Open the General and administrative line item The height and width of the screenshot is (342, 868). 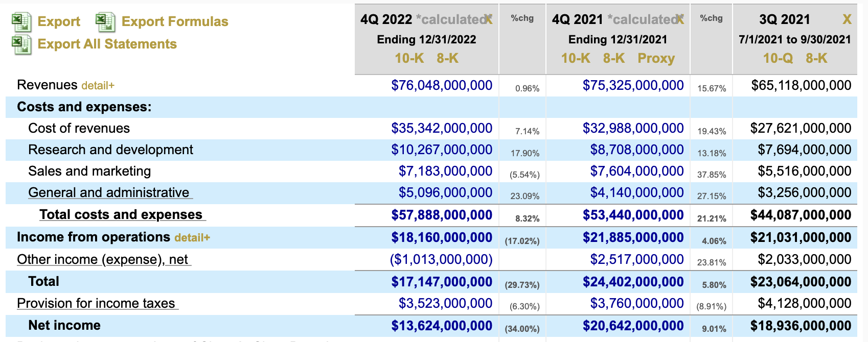(109, 192)
